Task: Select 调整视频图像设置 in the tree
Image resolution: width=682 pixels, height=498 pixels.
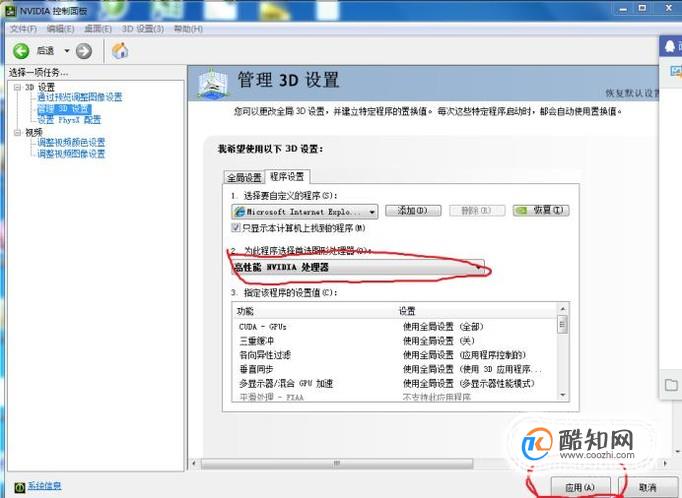Action: click(71, 154)
